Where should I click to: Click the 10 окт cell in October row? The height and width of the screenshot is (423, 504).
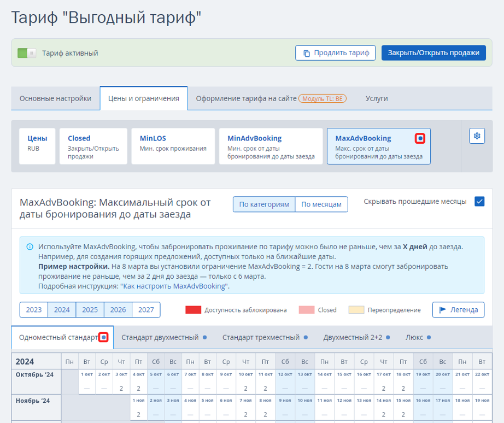coord(245,381)
